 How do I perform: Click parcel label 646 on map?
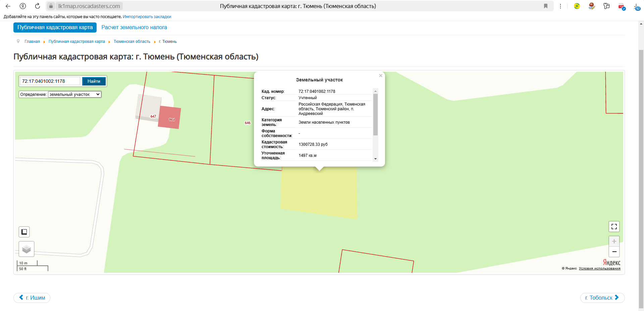pos(248,123)
